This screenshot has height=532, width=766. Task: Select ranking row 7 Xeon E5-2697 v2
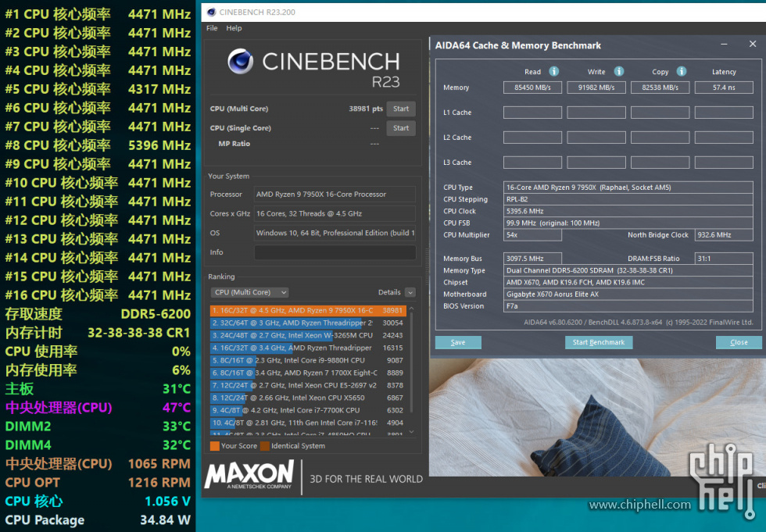(308, 385)
